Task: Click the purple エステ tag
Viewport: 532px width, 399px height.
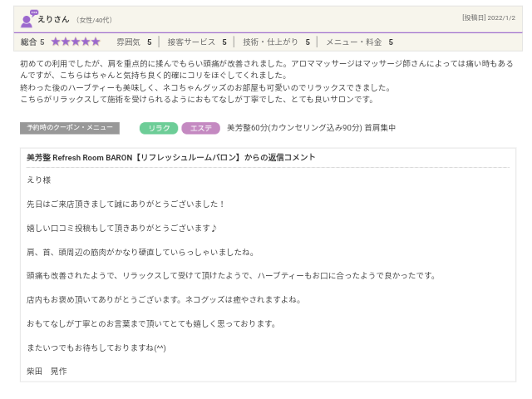Action: [200, 128]
